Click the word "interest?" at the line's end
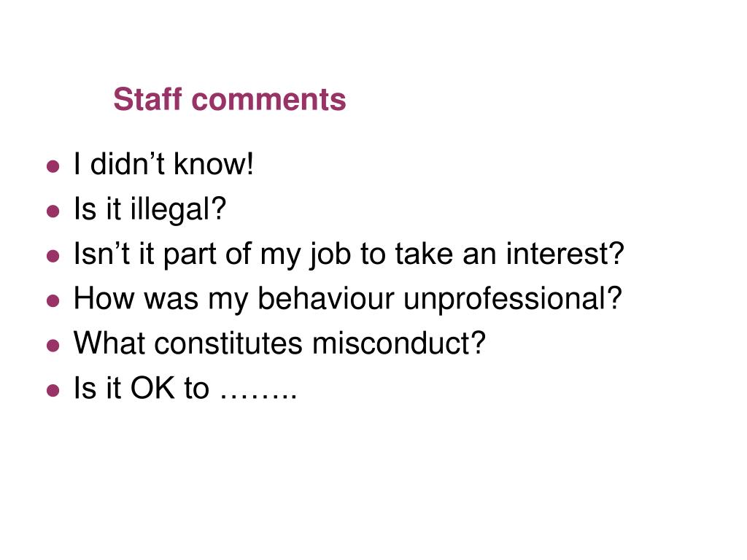Viewport: 747px width, 560px height. click(x=565, y=253)
